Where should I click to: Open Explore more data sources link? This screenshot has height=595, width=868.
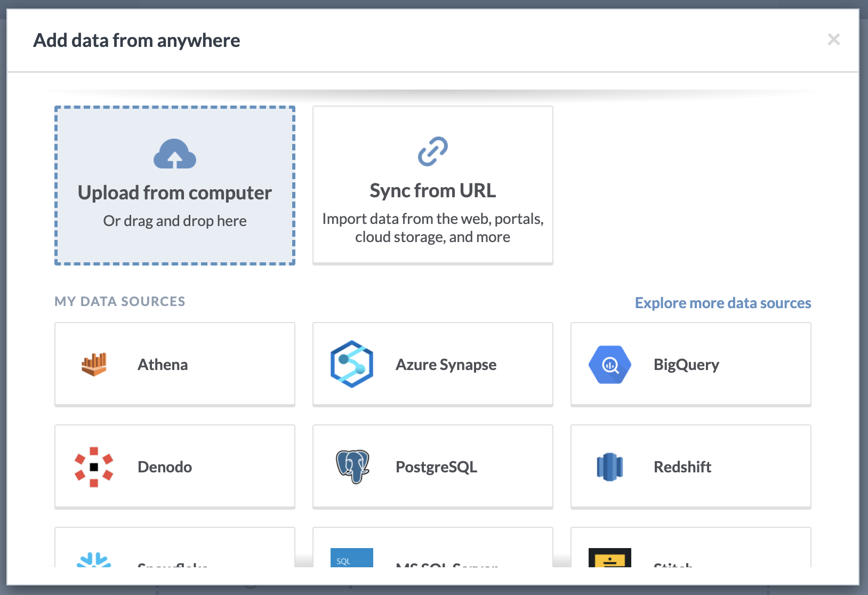click(723, 303)
